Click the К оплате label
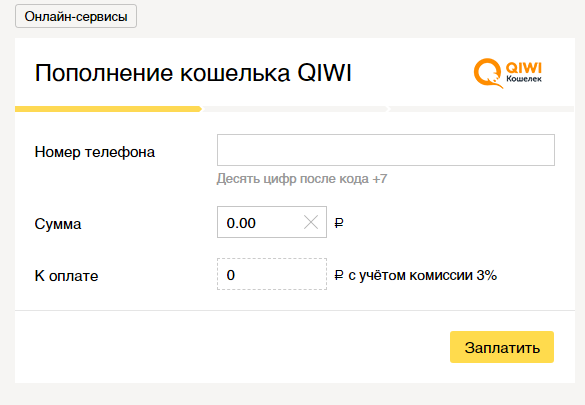This screenshot has width=585, height=405. 66,276
